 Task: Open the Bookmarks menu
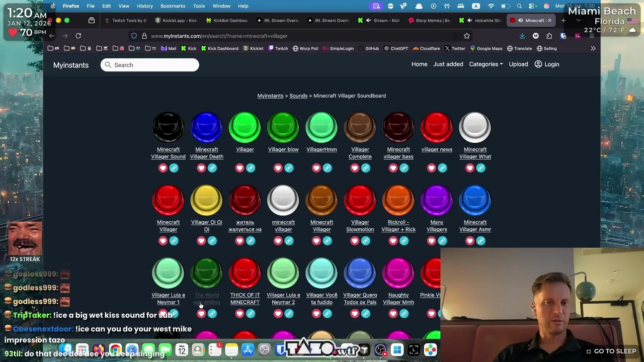pos(173,6)
